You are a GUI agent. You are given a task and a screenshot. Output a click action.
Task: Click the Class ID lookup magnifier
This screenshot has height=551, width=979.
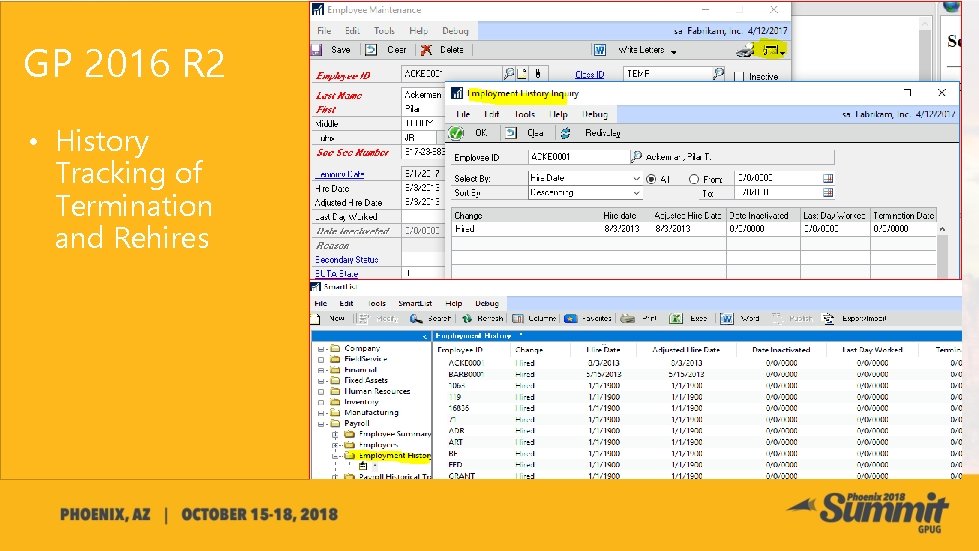[719, 74]
